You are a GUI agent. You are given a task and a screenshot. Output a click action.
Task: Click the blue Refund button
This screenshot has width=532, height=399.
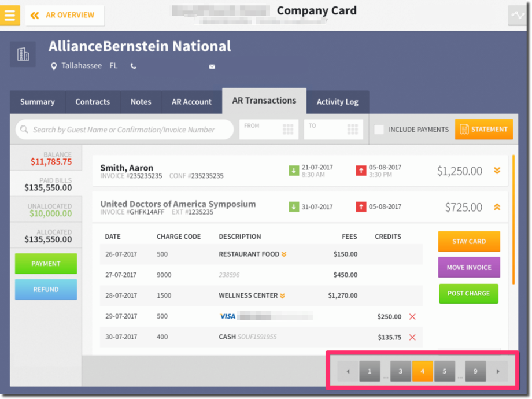point(46,289)
